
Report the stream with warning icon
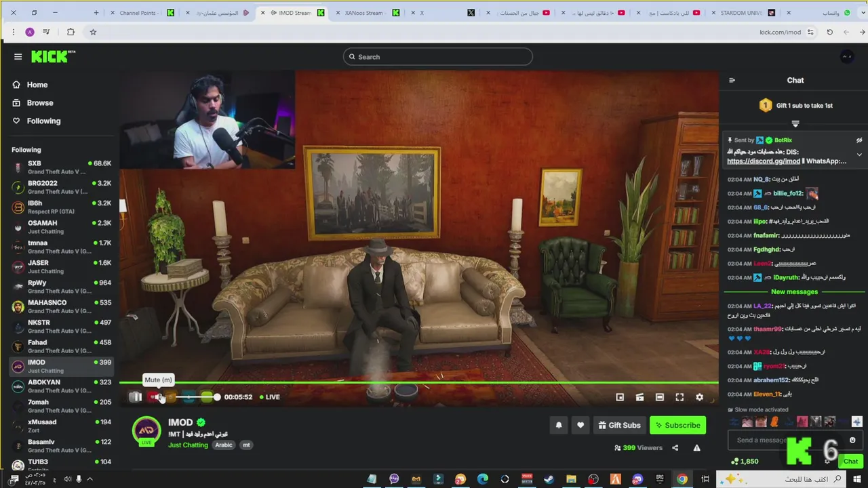pyautogui.click(x=696, y=448)
